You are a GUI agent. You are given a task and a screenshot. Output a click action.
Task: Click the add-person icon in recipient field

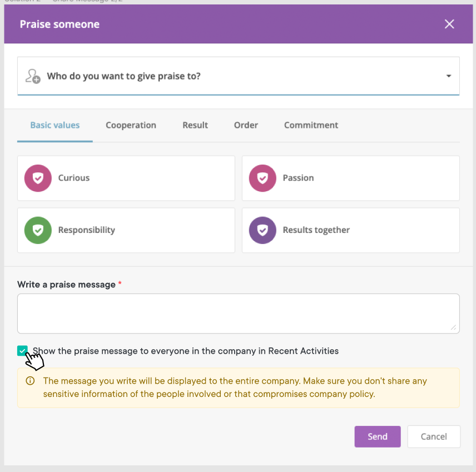tap(33, 76)
